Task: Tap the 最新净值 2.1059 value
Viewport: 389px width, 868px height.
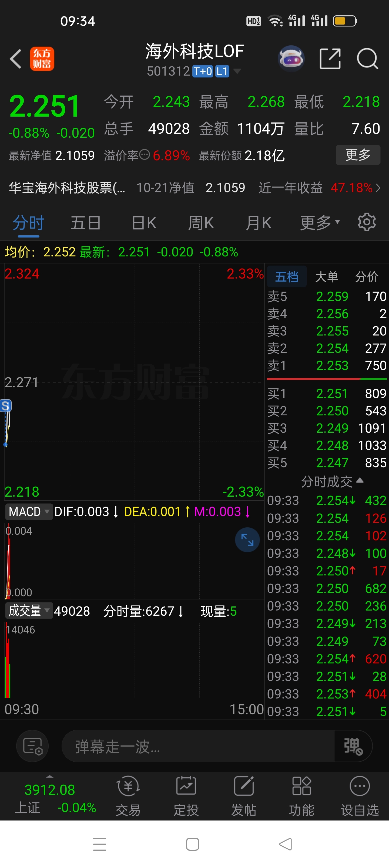Action: click(75, 155)
